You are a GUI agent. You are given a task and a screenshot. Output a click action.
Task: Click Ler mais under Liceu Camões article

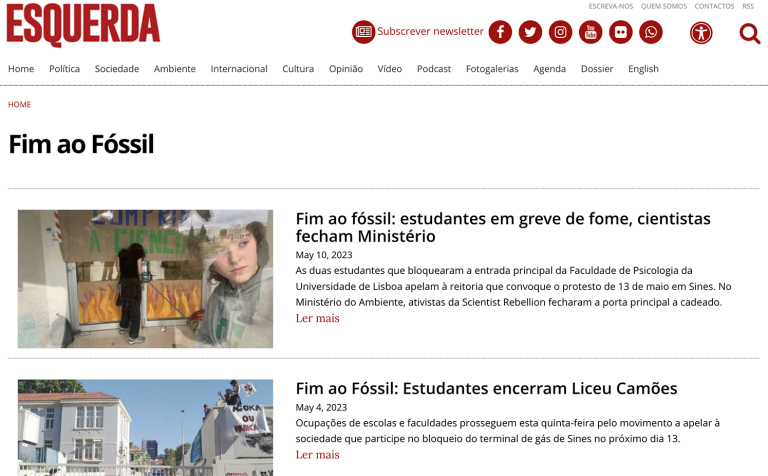click(317, 454)
